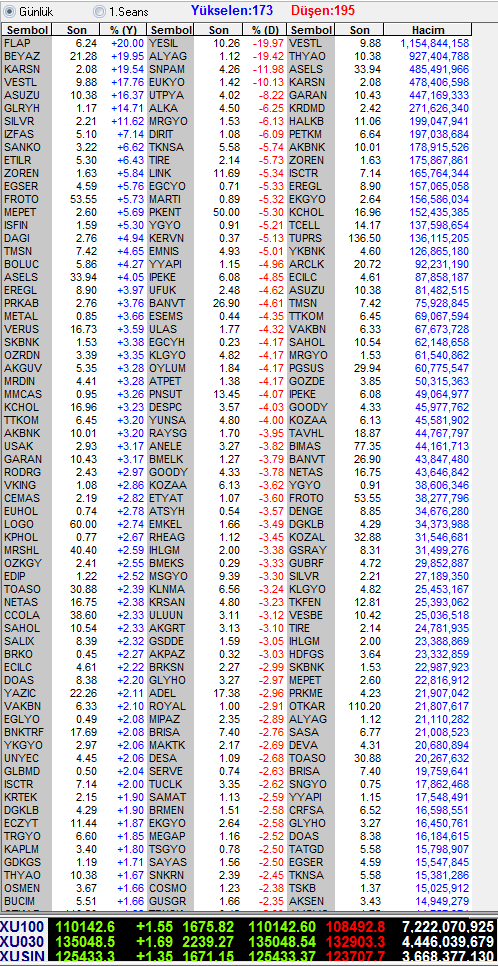Click the XUSIN index row label
The image size is (498, 966).
[x=20, y=956]
